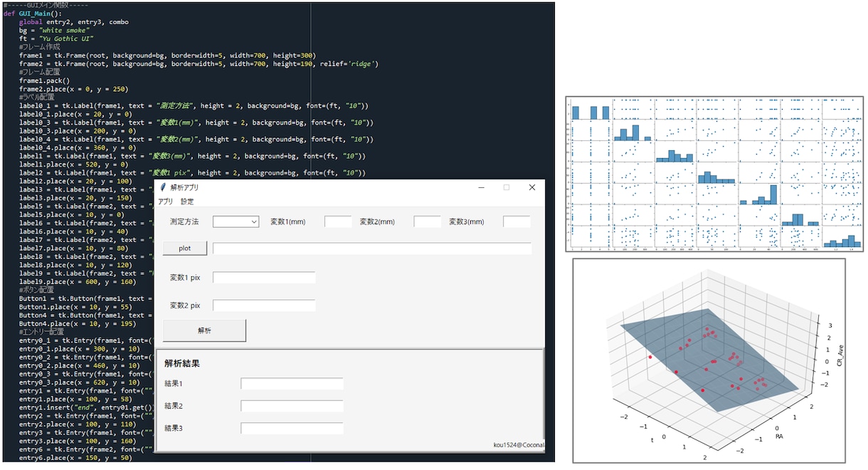Viewport: 868px width, 470px height.
Task: Open the scatter matrix pair plot image
Action: (x=714, y=173)
